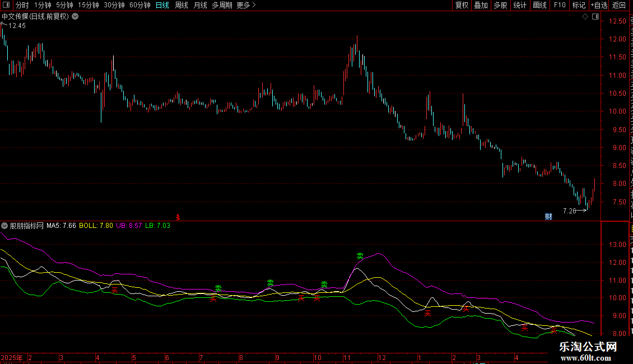Click the 财 financial report marker
633x364 pixels.
click(548, 217)
